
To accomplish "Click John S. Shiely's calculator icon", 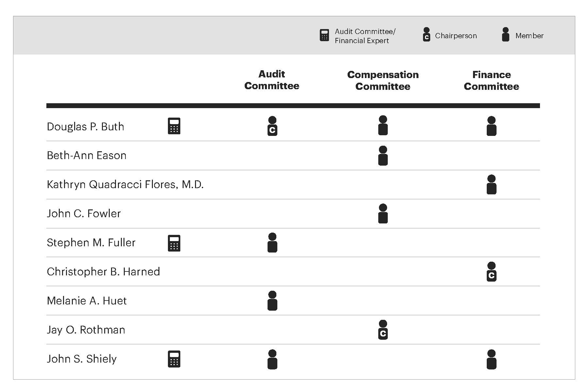I will tap(174, 359).
